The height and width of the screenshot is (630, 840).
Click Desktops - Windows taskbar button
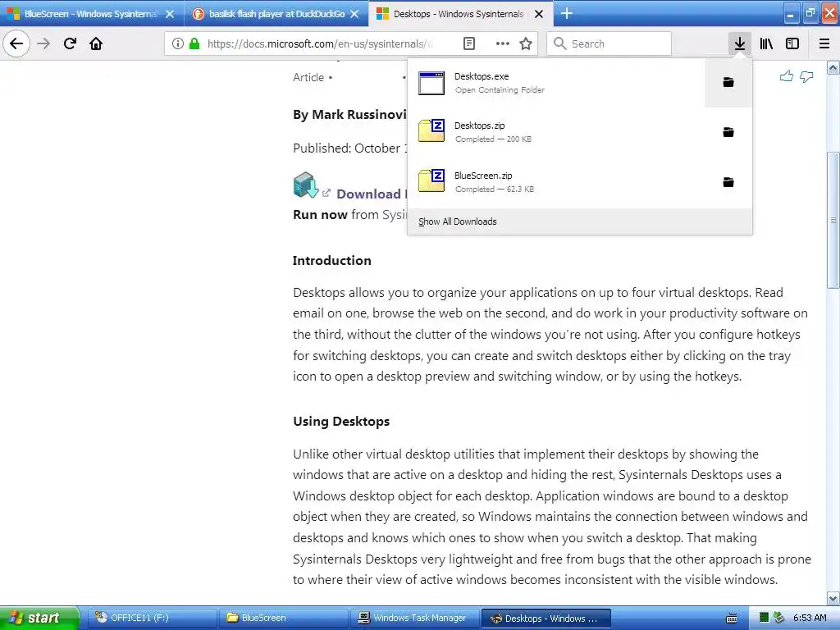(x=546, y=619)
